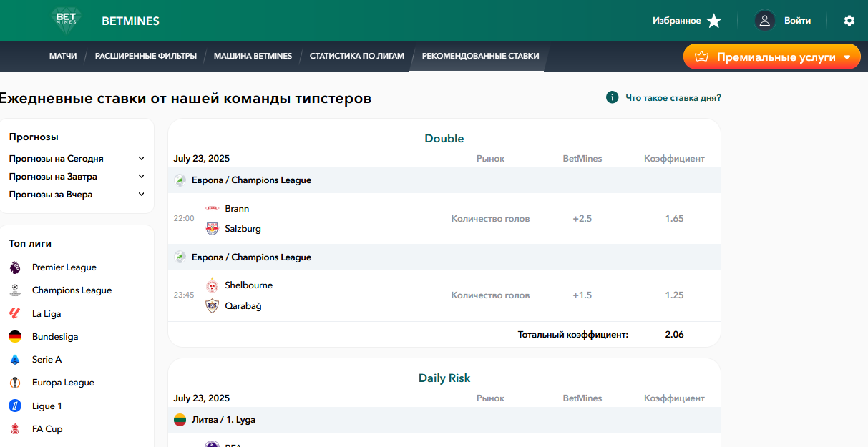Click the user profile avatar icon

(765, 21)
